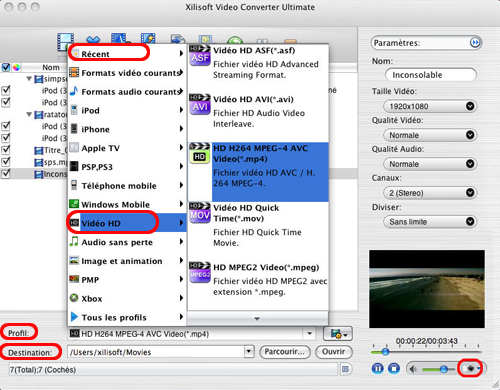Uncheck the Titre_ file checkbox

coord(6,150)
